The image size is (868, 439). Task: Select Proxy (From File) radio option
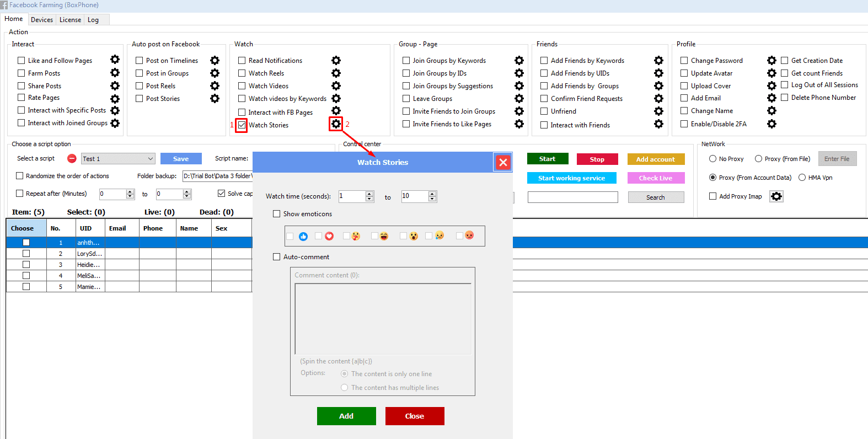pyautogui.click(x=759, y=159)
